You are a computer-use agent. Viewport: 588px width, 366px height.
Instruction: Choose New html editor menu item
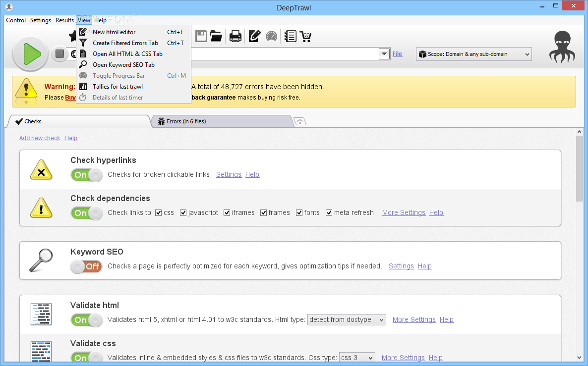coord(133,32)
